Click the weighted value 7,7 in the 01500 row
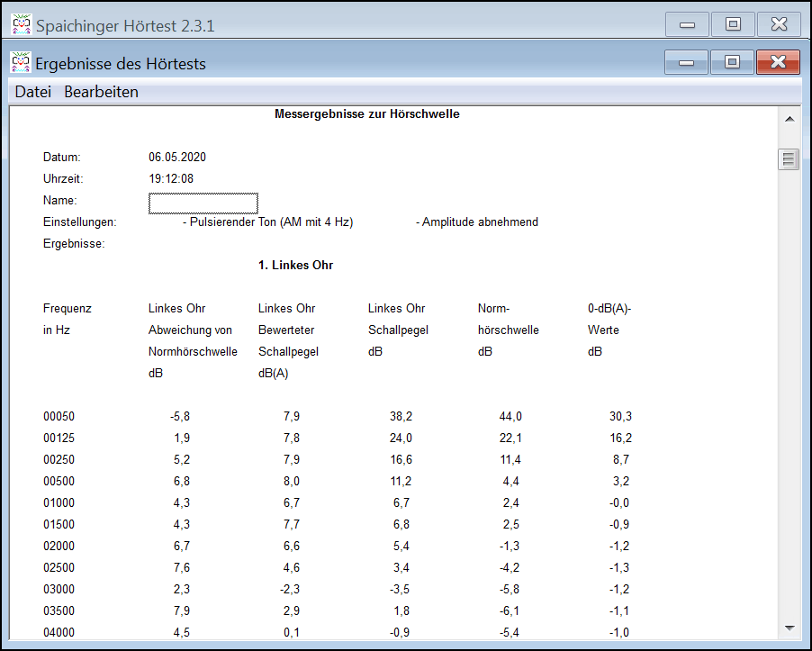 (x=292, y=525)
